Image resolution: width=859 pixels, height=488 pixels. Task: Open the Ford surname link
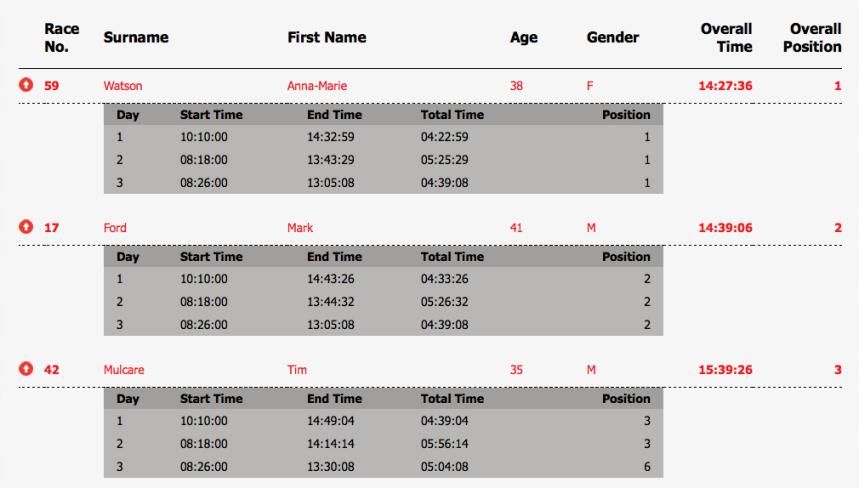(x=115, y=228)
